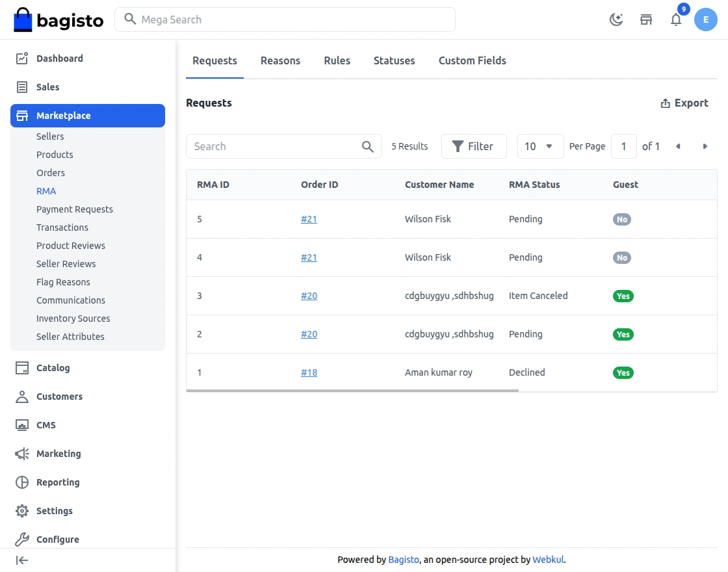Viewport: 728px width, 572px height.
Task: Open the user avatar menu
Action: 706,19
